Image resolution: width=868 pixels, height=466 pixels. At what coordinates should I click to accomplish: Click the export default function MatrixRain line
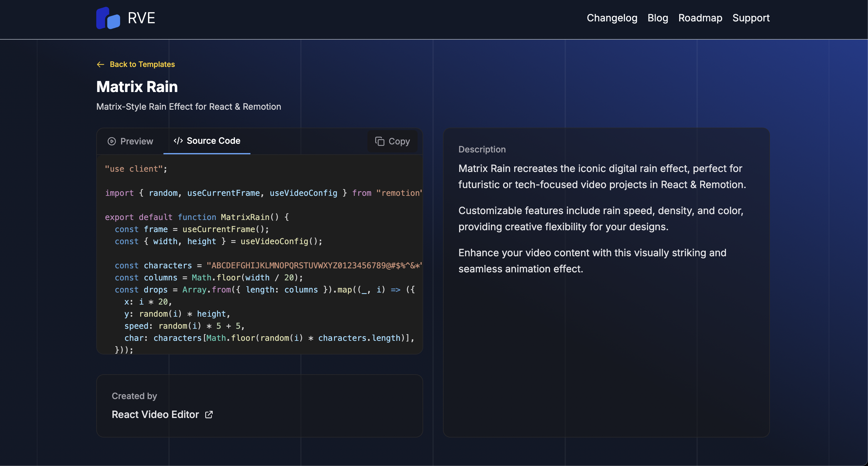pos(197,217)
